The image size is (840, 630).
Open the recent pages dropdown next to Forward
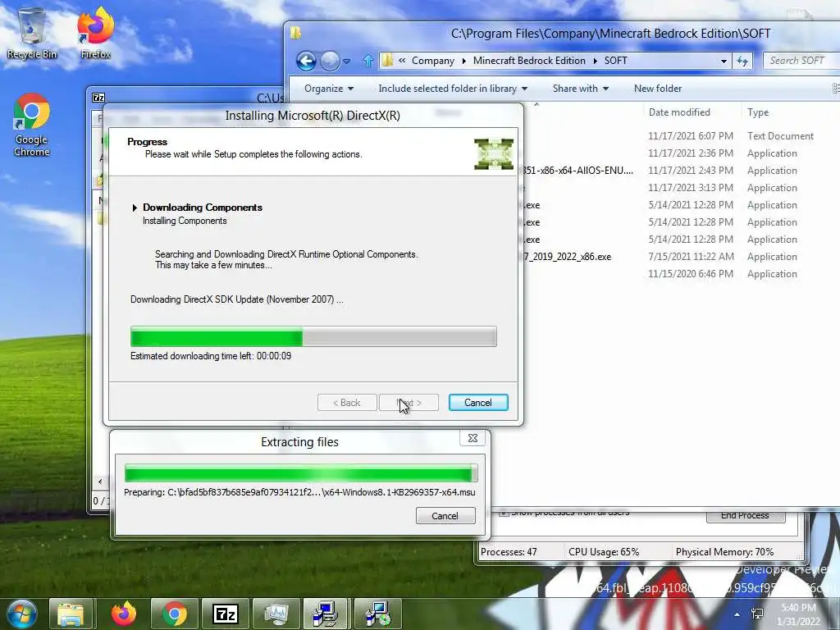pyautogui.click(x=347, y=61)
